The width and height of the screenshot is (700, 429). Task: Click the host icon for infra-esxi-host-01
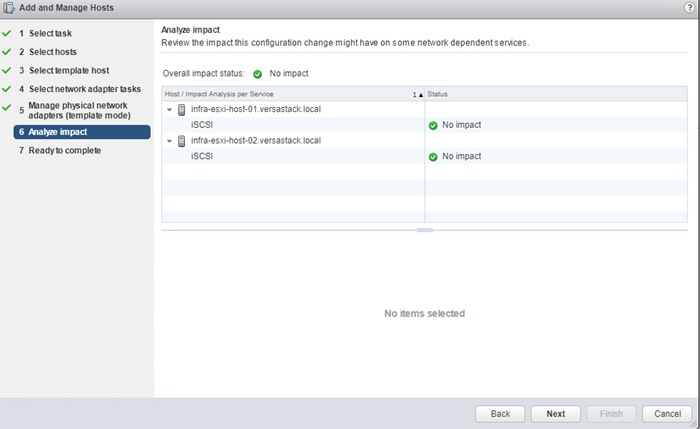coord(181,109)
